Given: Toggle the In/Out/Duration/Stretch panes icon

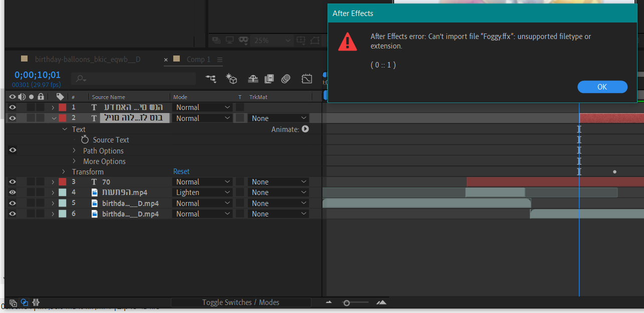Looking at the screenshot, I should pos(36,302).
